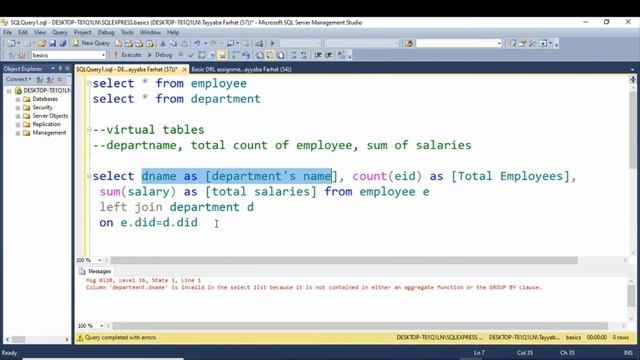Open the Project menu
Image resolution: width=640 pixels, height=360 pixels.
click(x=82, y=32)
